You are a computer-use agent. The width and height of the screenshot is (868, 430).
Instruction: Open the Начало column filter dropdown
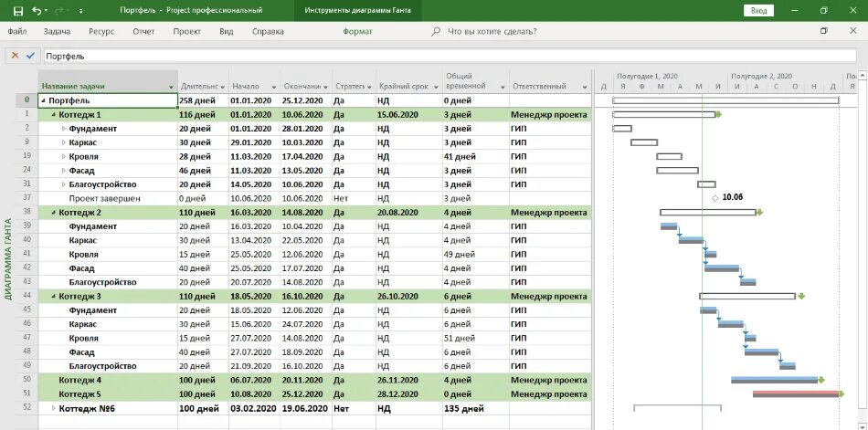click(x=274, y=87)
